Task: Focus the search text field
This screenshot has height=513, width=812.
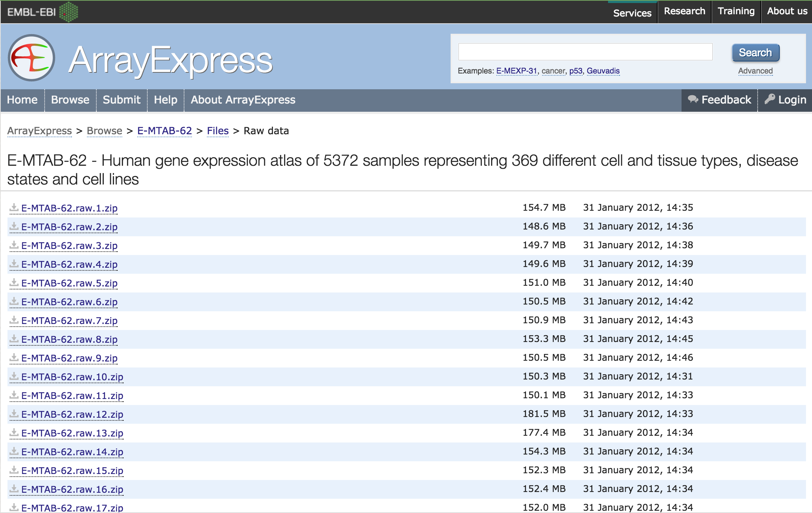Action: point(585,52)
